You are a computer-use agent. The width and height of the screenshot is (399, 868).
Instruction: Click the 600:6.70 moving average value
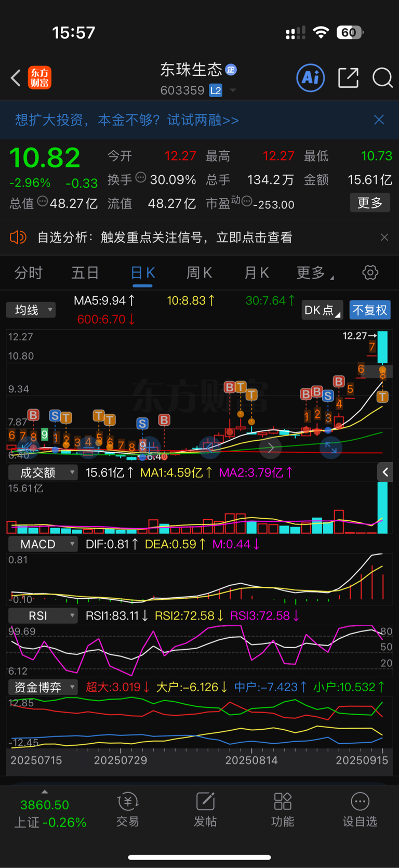coord(106,319)
